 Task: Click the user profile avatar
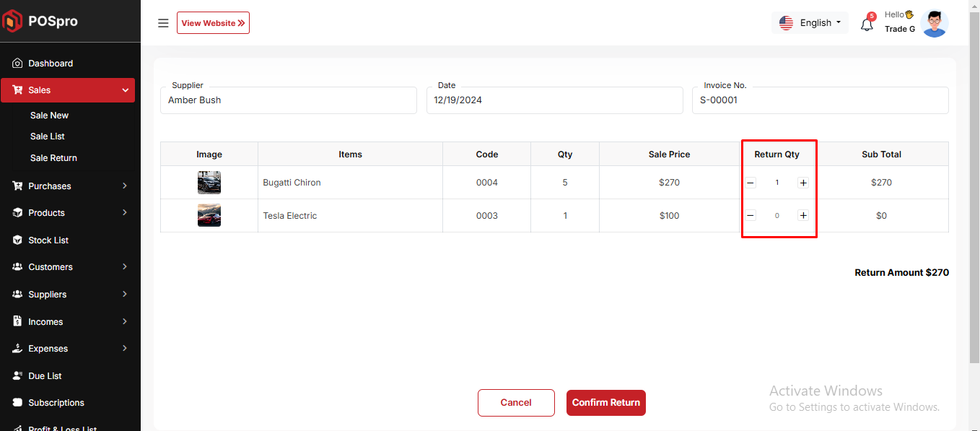coord(934,23)
